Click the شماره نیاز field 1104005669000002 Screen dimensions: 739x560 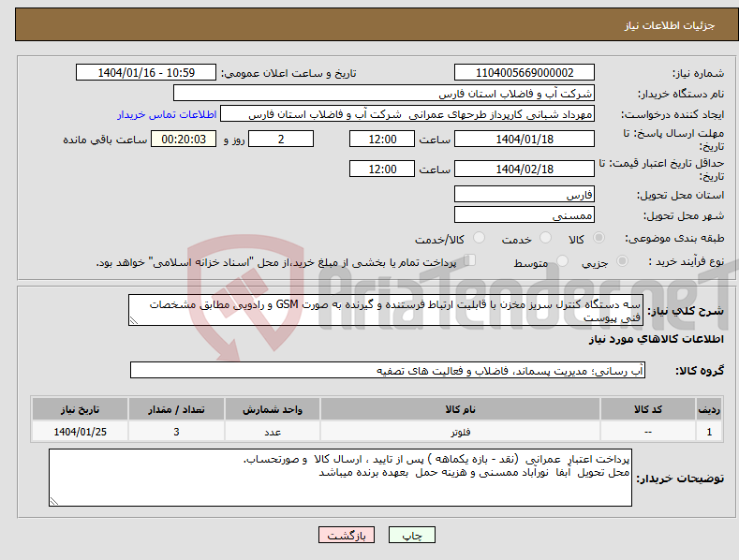coord(525,73)
